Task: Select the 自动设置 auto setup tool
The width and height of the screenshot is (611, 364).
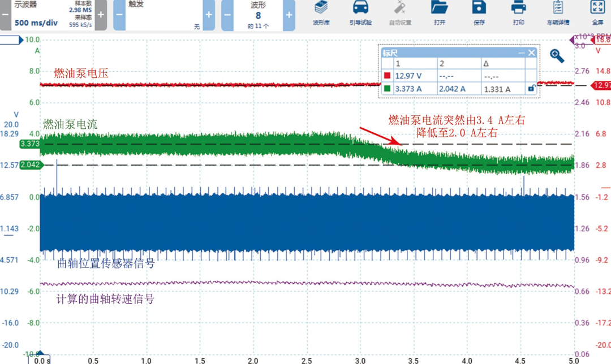Action: [402, 14]
